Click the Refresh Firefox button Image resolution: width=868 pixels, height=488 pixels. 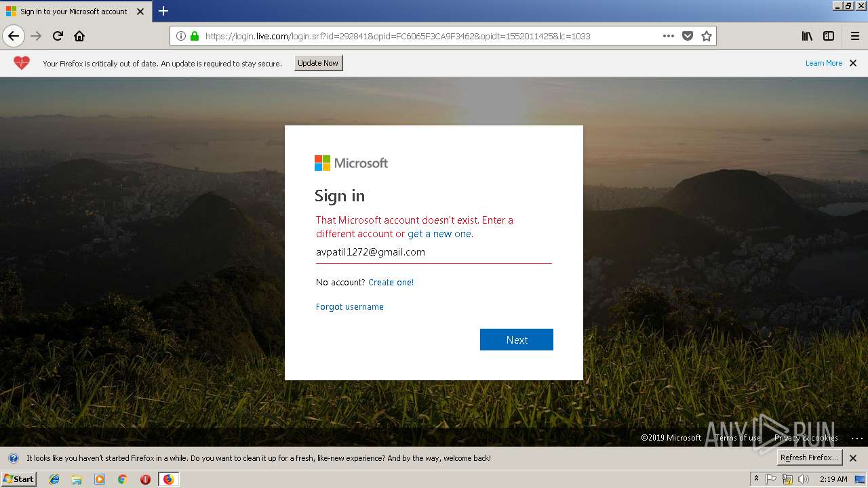point(810,457)
